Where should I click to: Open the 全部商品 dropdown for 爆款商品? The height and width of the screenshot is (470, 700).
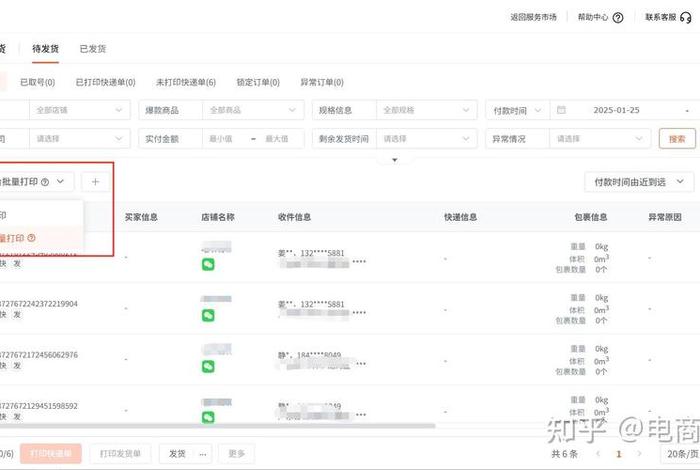pyautogui.click(x=253, y=110)
